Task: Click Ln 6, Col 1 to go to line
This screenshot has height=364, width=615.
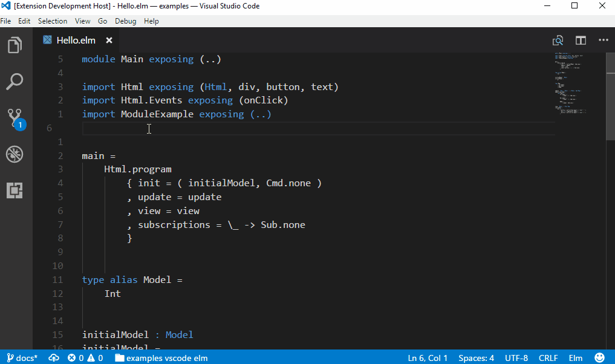Action: [428, 358]
